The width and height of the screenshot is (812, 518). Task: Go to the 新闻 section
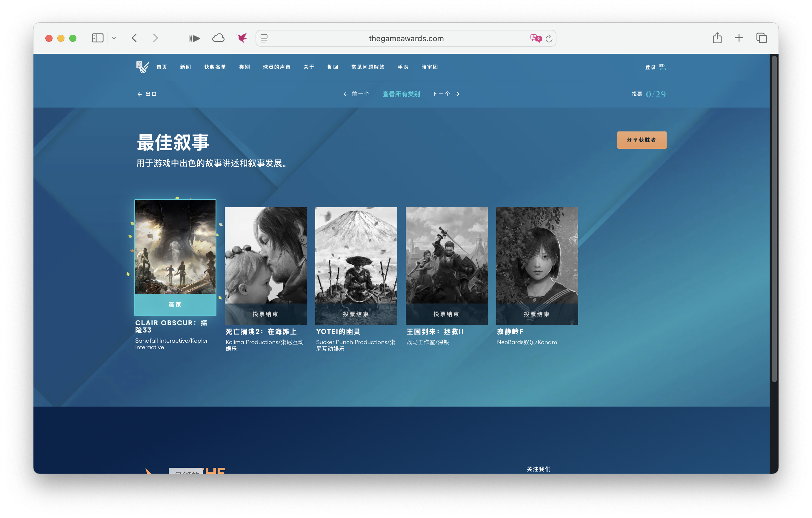(185, 67)
